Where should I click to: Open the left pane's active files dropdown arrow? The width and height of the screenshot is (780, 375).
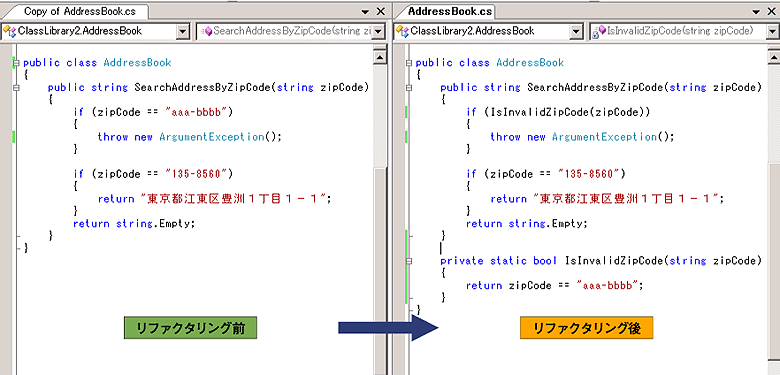tap(366, 11)
